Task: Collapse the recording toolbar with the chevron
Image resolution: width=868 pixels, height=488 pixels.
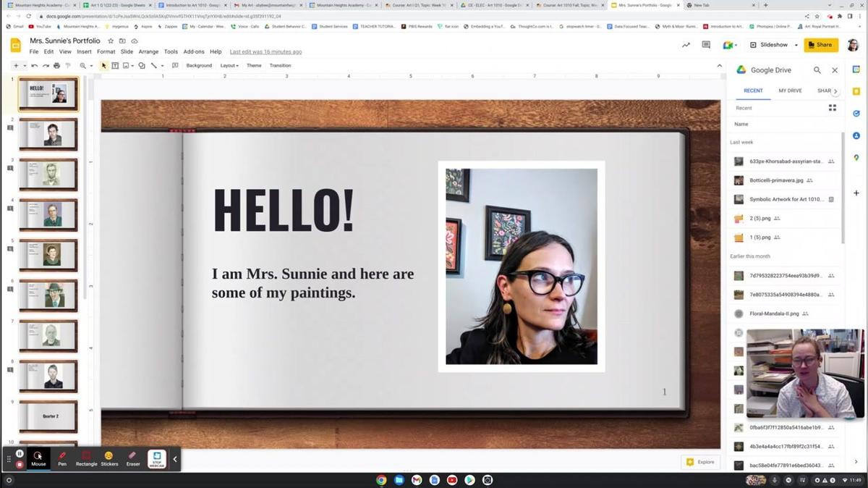Action: pos(174,459)
